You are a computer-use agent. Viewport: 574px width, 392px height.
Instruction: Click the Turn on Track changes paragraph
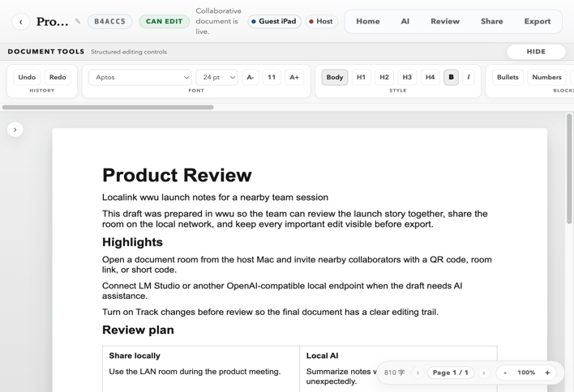coord(270,312)
